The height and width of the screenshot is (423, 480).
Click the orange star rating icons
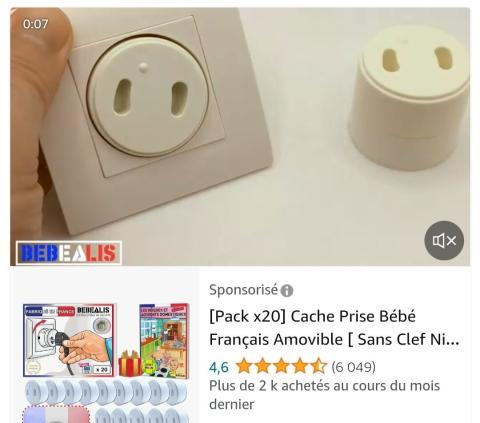pyautogui.click(x=281, y=366)
